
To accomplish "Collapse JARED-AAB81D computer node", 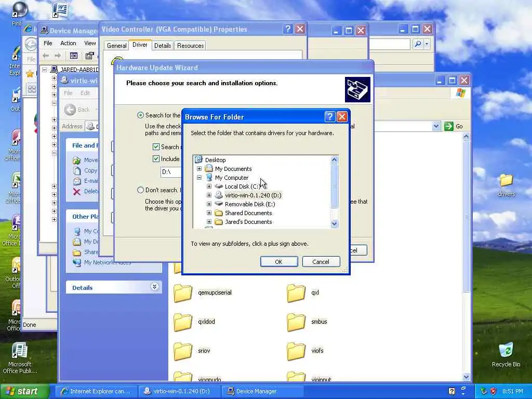I will tap(45, 70).
